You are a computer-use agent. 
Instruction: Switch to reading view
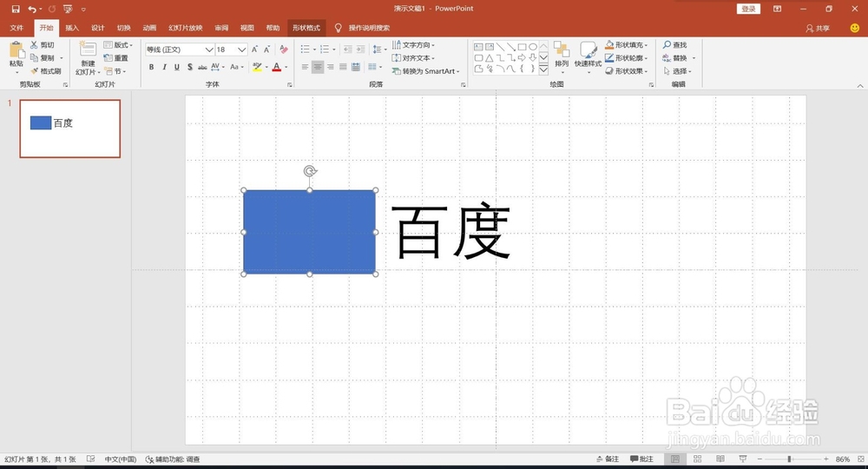coord(720,459)
